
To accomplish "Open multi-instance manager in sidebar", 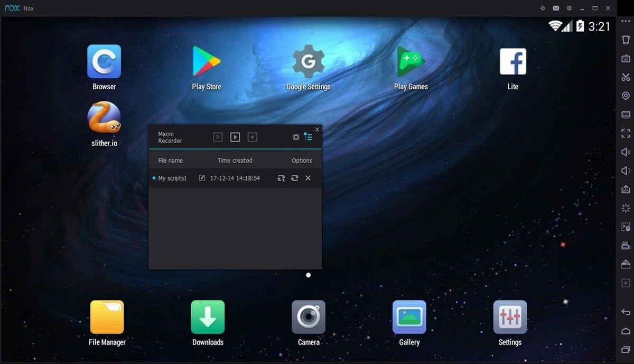I will [626, 264].
